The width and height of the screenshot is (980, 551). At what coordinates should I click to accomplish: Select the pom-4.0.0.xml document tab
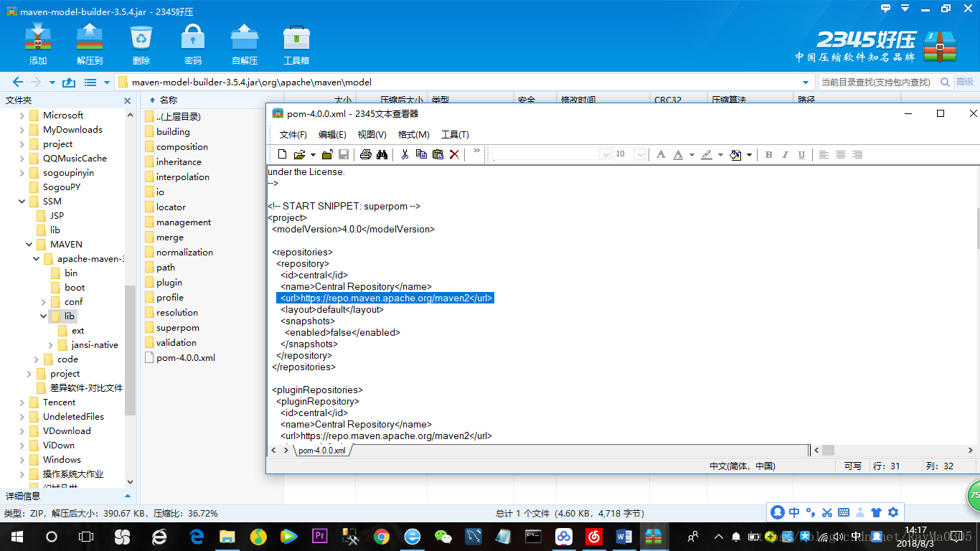click(322, 451)
